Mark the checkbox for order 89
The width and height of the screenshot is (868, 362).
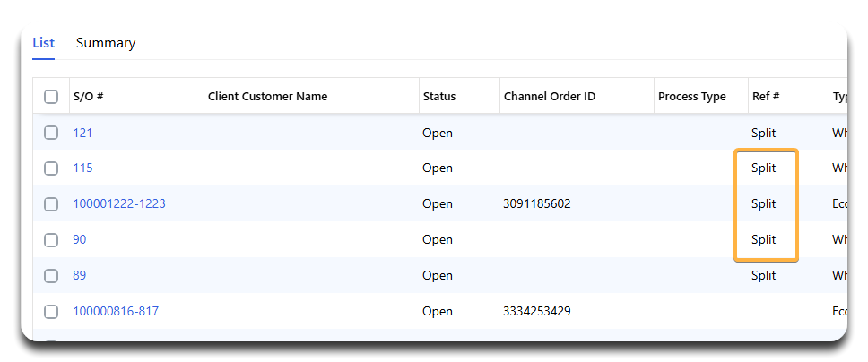click(51, 276)
